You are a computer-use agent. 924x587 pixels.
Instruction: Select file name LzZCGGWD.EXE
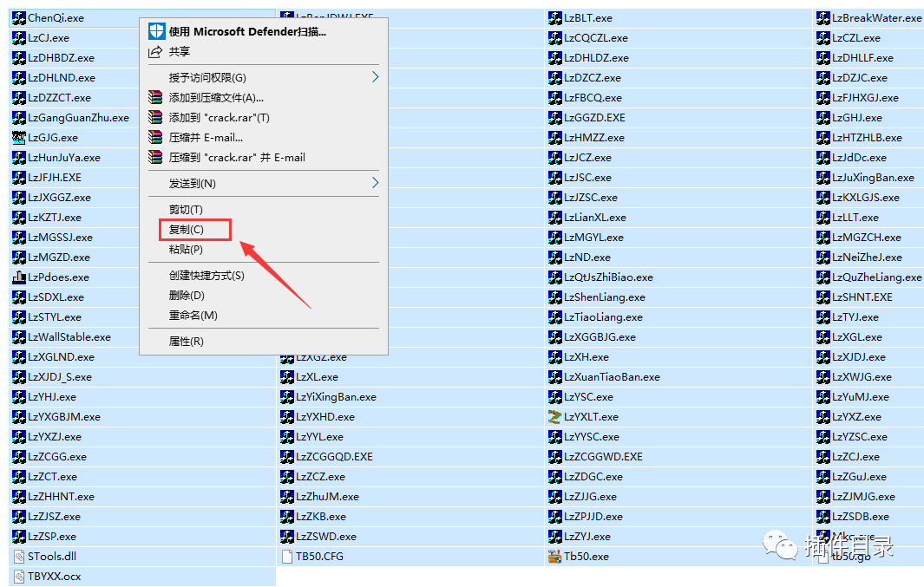(604, 457)
